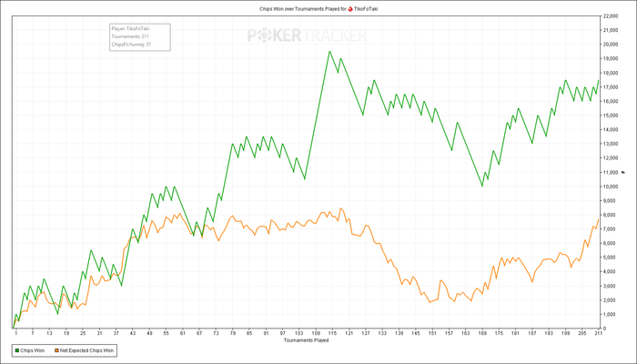This screenshot has height=364, width=637.
Task: Click the 9,000 y-axis tick label
Action: 609,201
